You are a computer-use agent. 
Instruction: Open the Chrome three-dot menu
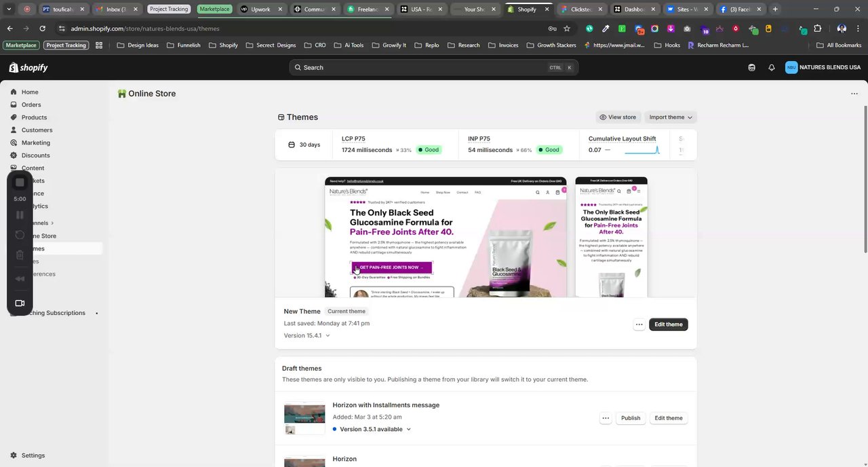click(x=858, y=29)
